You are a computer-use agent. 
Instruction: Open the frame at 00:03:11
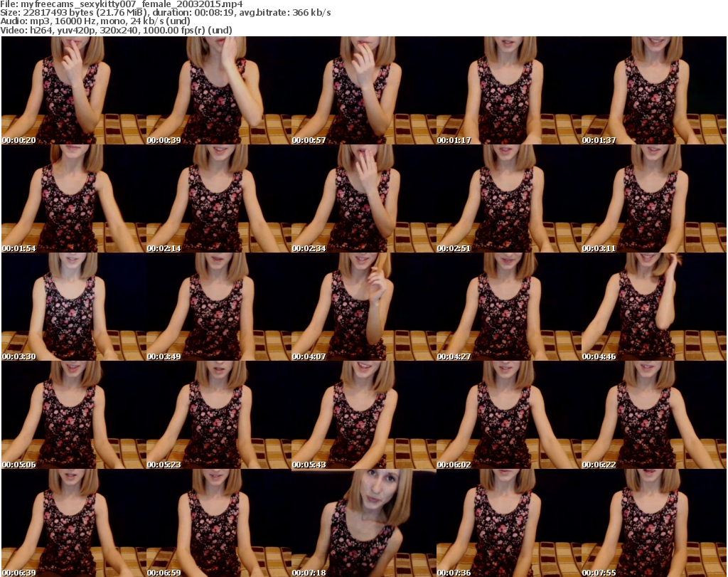pyautogui.click(x=653, y=198)
